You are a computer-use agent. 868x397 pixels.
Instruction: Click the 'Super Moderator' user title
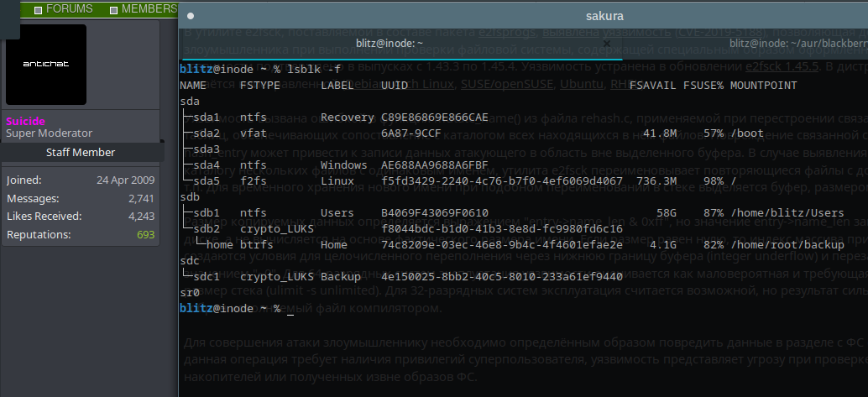(50, 133)
